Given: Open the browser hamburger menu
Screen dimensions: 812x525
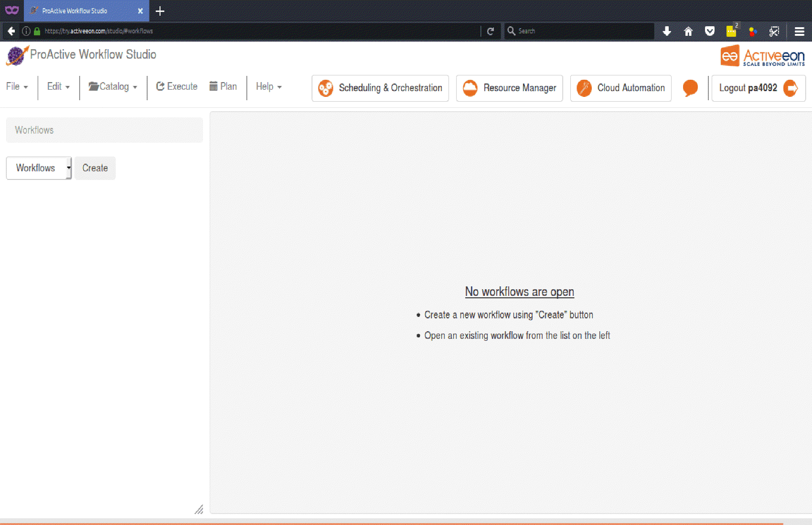Looking at the screenshot, I should pos(799,31).
